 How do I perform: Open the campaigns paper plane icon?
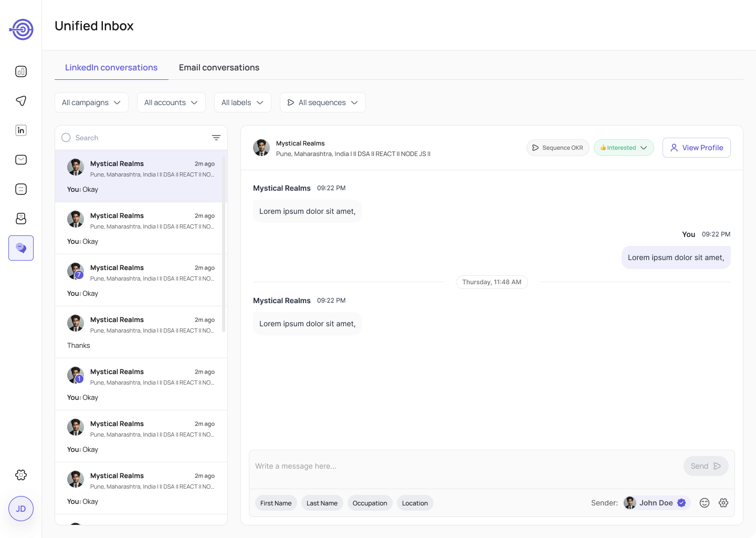pyautogui.click(x=21, y=101)
